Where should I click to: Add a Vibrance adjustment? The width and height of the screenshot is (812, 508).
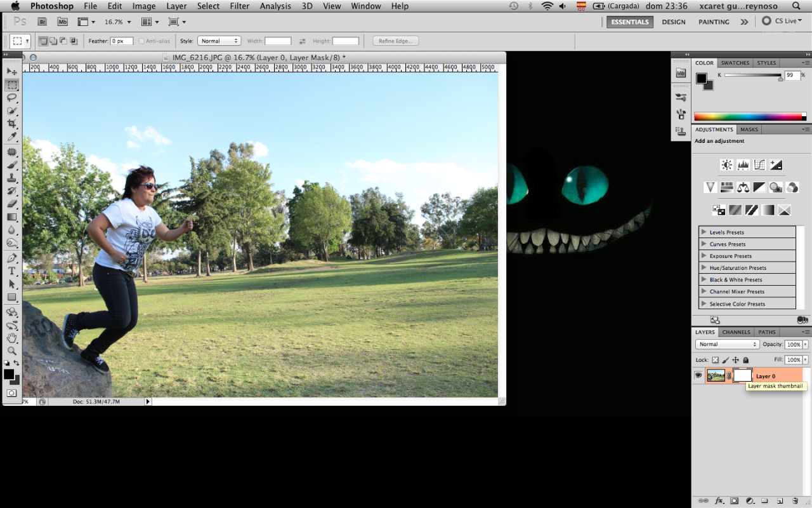[x=710, y=187]
